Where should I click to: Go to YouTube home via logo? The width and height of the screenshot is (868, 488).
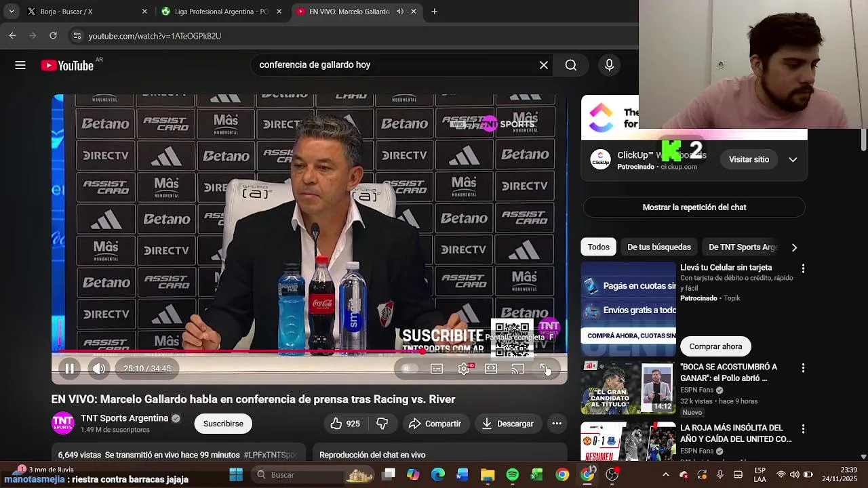pyautogui.click(x=67, y=65)
